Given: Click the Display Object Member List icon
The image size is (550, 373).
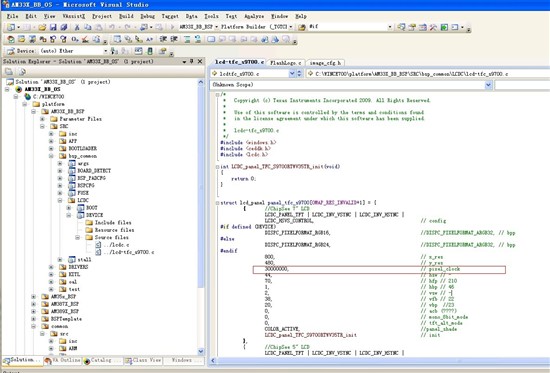Looking at the screenshot, I should [118, 39].
